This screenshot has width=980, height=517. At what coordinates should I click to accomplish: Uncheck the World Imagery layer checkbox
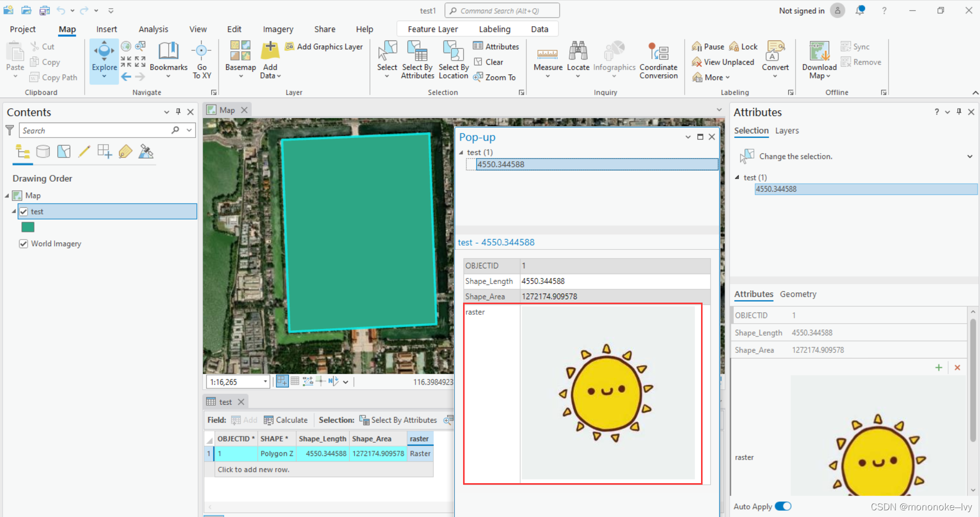[23, 244]
